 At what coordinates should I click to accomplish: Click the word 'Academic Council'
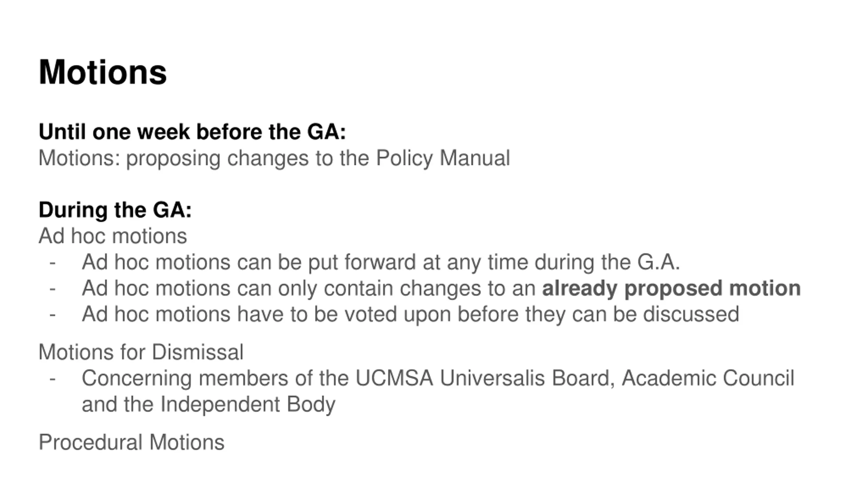(x=708, y=378)
